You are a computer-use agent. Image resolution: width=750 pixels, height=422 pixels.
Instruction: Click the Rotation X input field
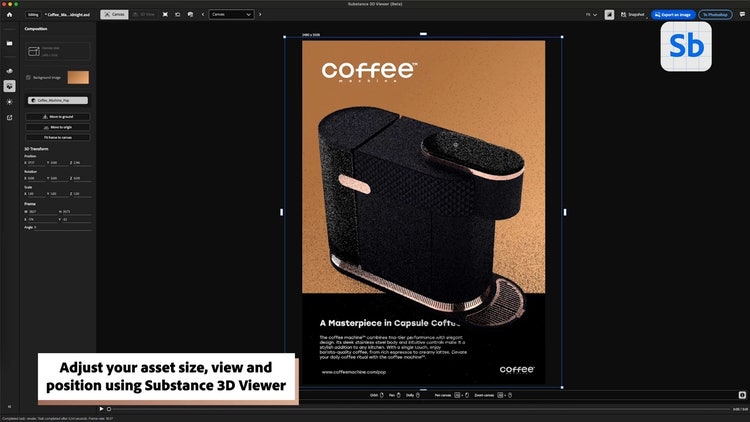(x=35, y=178)
